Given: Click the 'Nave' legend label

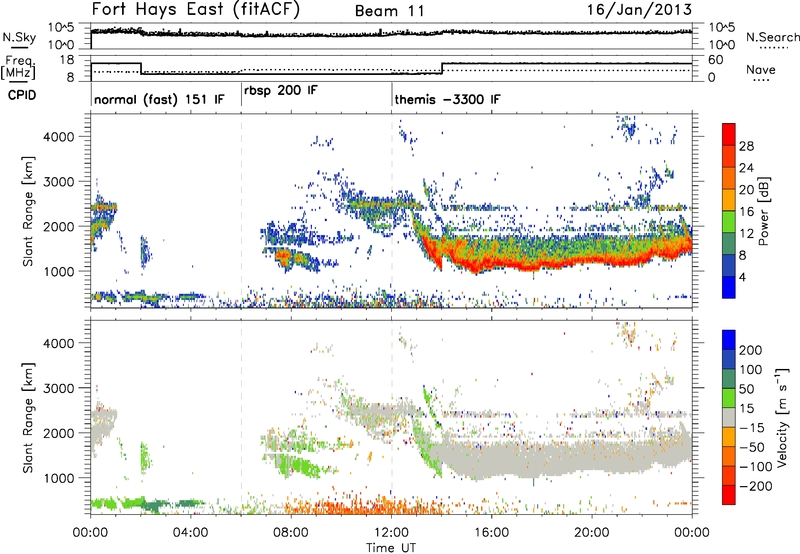Looking at the screenshot, I should pos(761,69).
